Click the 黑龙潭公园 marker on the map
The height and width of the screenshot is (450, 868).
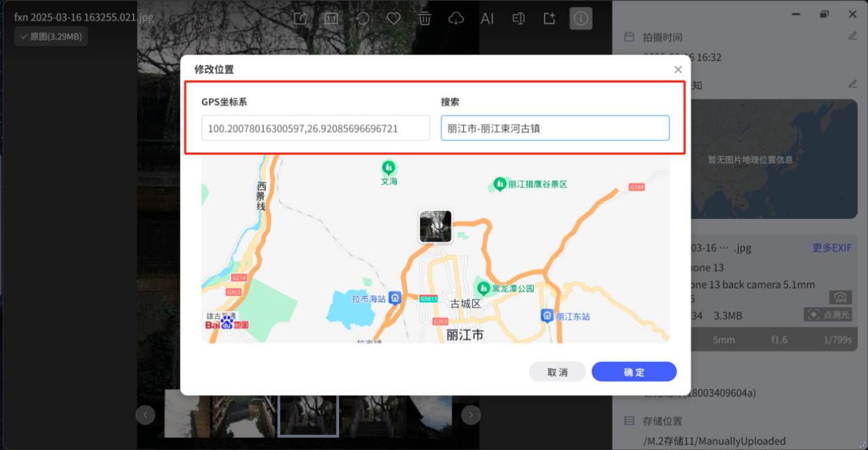click(x=482, y=287)
